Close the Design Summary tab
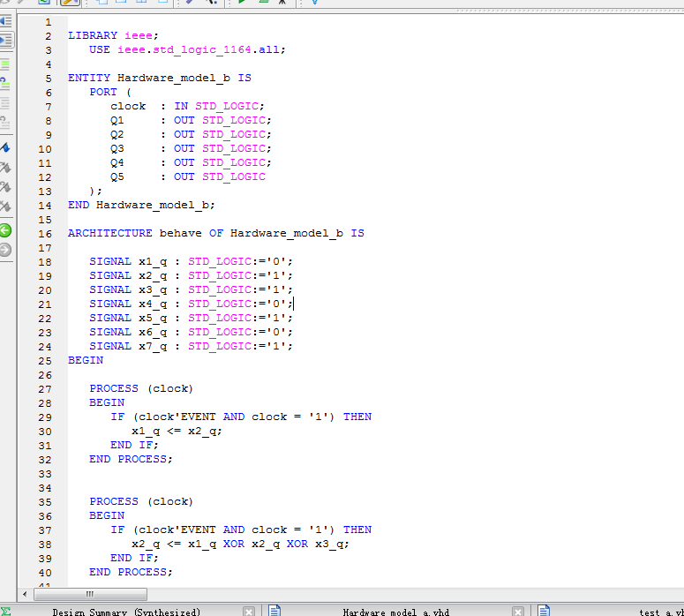Screen dimensions: 684x616 pos(249,612)
